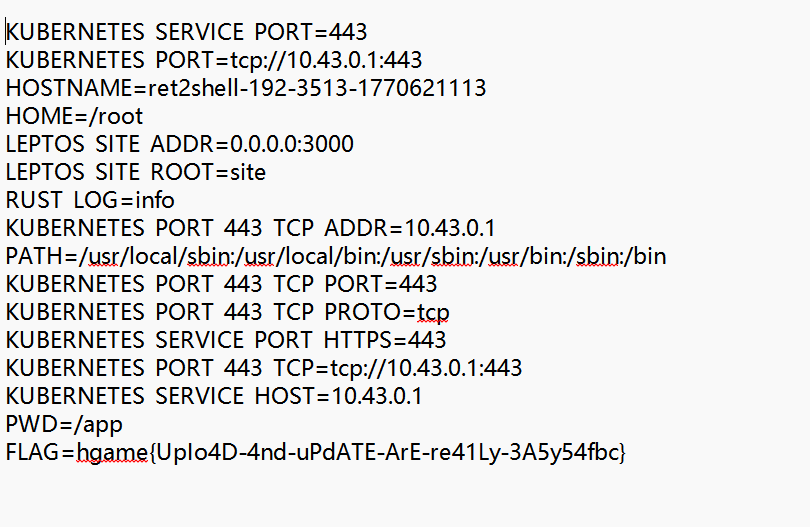Click the LEPTOS SITE ROOT=site line
The image size is (810, 527).
[x=136, y=172]
